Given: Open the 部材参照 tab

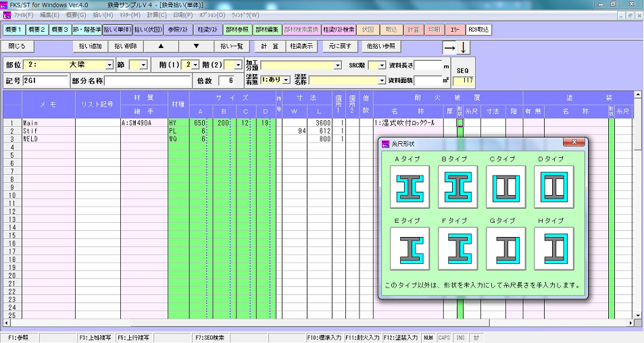Looking at the screenshot, I should click(237, 30).
